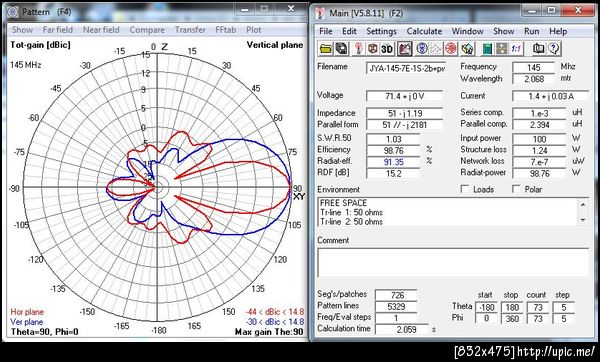Click the question mark help icon
The width and height of the screenshot is (600, 362).
(x=554, y=49)
